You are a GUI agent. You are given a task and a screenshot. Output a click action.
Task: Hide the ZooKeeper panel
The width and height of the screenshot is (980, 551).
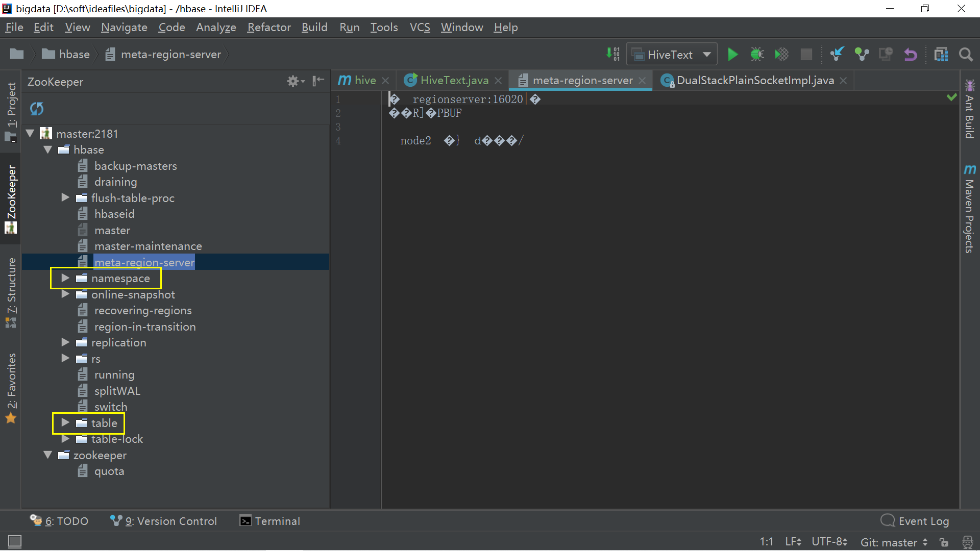318,81
